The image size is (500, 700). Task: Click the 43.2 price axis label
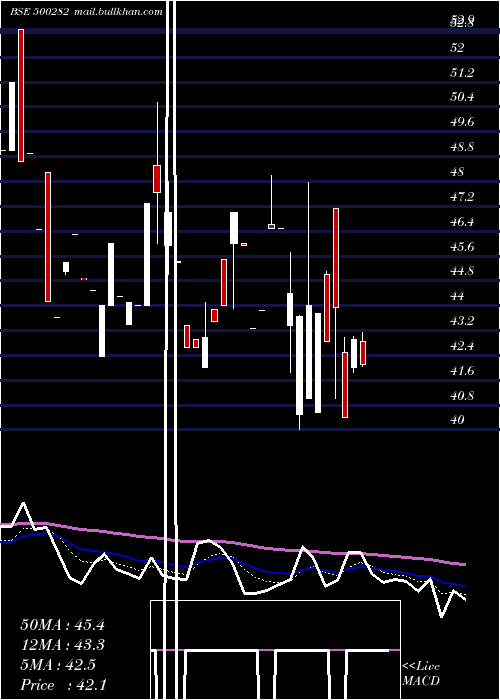click(462, 321)
